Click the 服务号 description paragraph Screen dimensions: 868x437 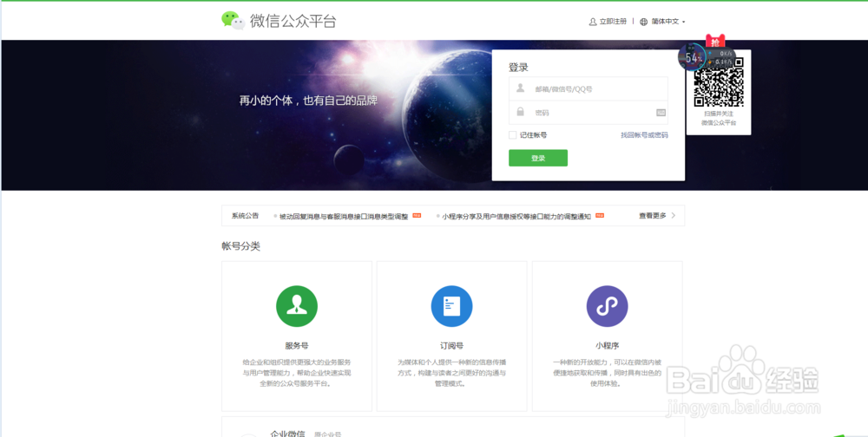coord(297,373)
